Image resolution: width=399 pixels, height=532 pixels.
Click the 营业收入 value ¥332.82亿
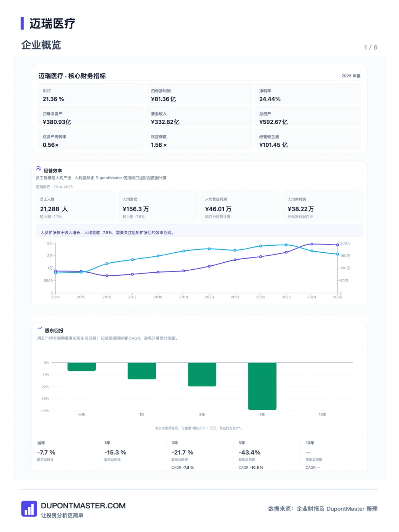coord(165,122)
